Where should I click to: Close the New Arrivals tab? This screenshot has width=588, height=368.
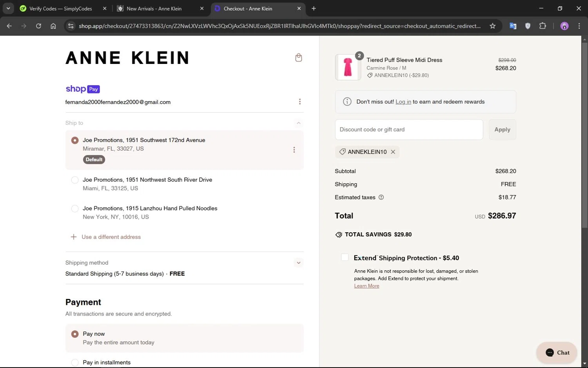[202, 8]
